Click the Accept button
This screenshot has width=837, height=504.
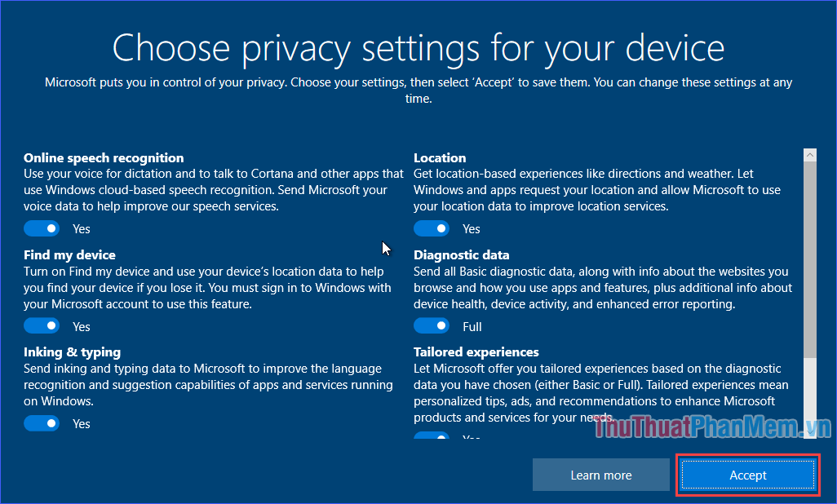click(746, 475)
